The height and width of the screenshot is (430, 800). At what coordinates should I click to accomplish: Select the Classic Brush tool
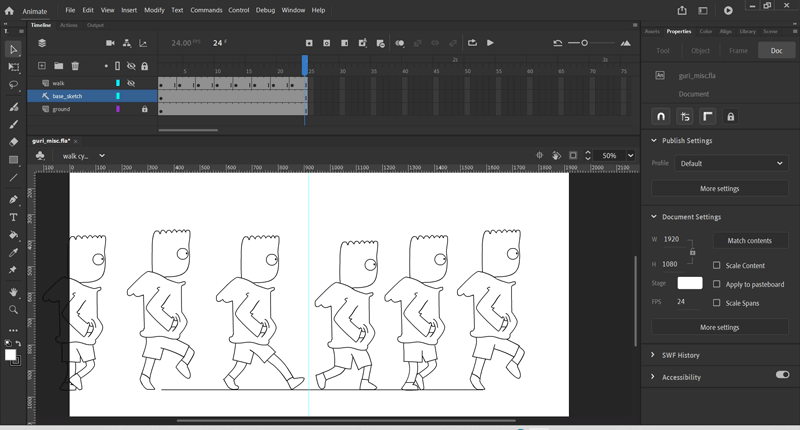point(13,124)
